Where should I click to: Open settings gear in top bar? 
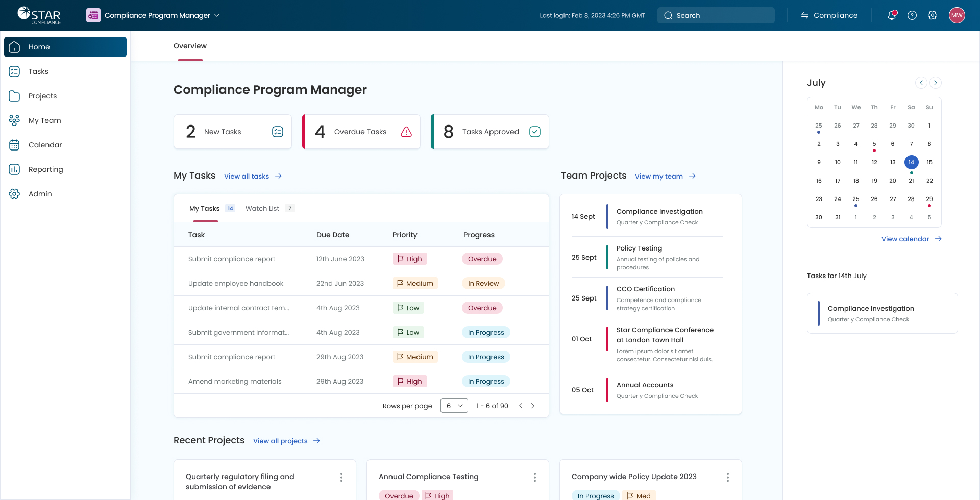[x=933, y=15]
